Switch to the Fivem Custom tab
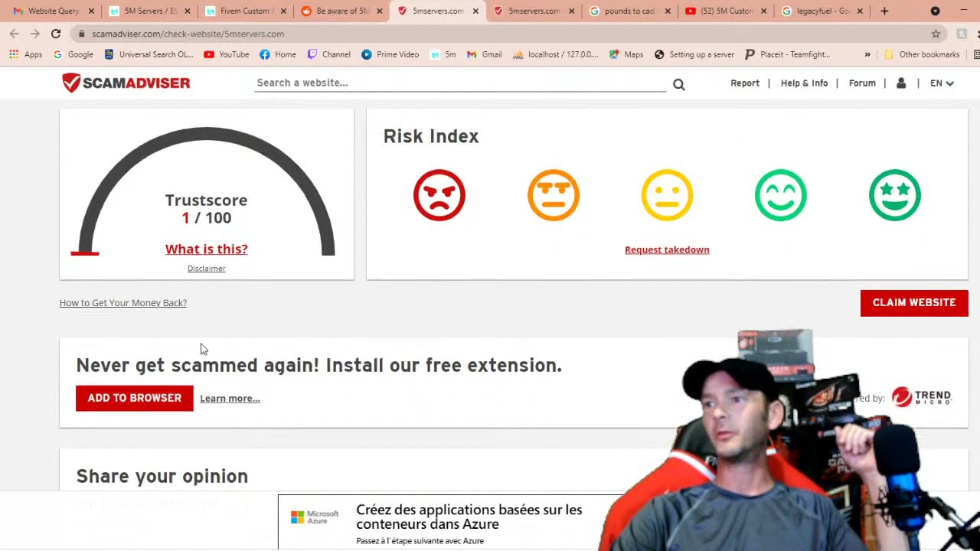The width and height of the screenshot is (980, 551). [239, 11]
